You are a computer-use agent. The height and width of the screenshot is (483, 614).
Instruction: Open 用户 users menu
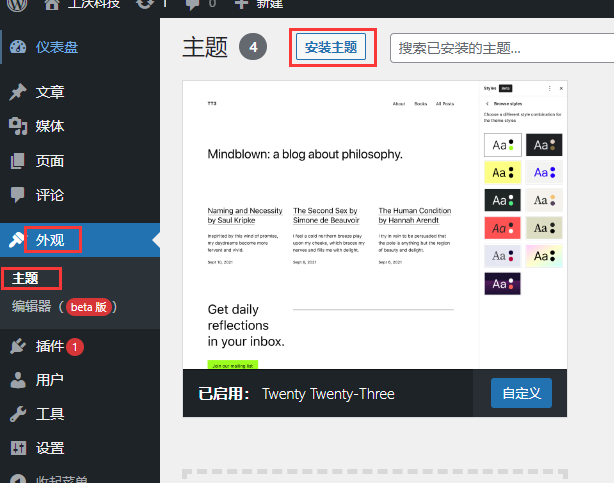point(50,380)
